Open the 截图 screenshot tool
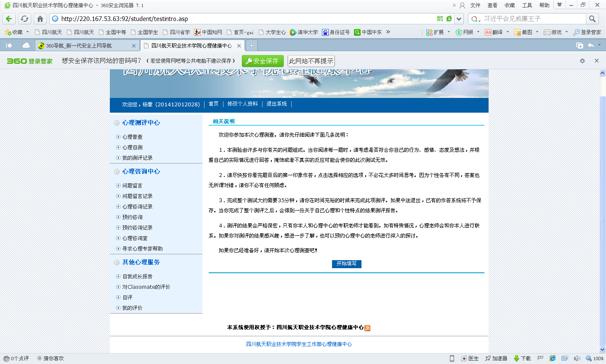 tap(523, 32)
